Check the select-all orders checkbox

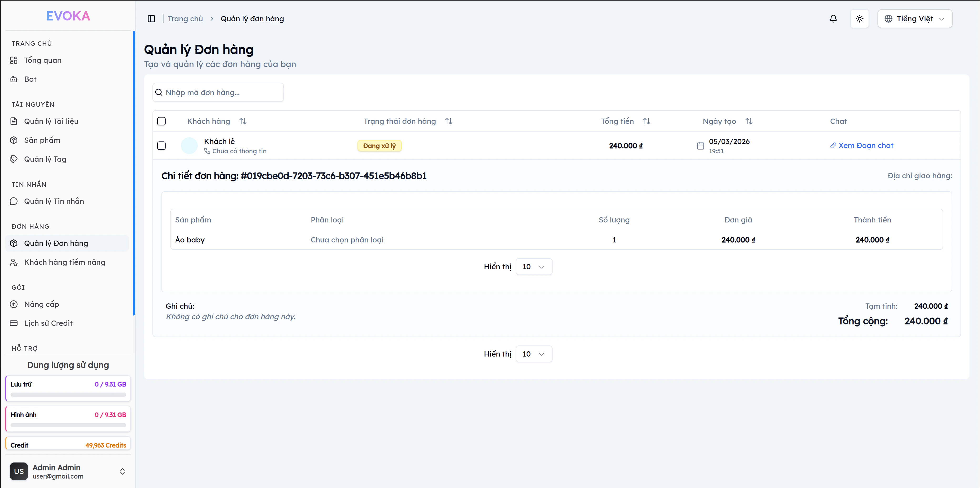[161, 121]
